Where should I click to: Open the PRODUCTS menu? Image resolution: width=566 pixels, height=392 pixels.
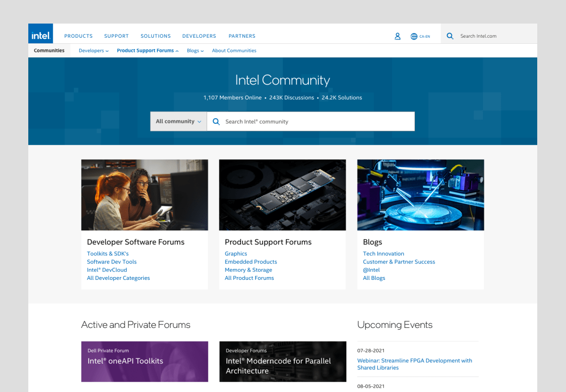point(78,36)
